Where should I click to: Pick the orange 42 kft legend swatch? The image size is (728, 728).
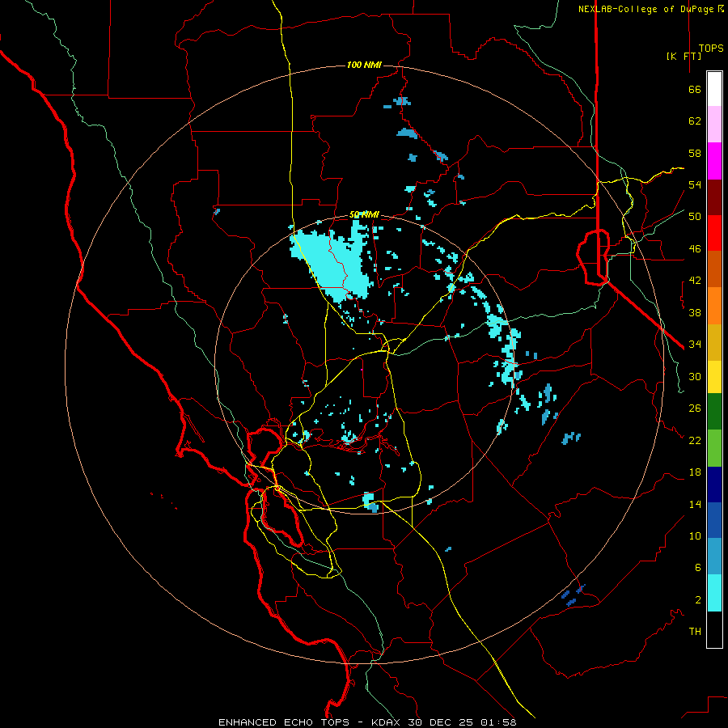click(714, 306)
